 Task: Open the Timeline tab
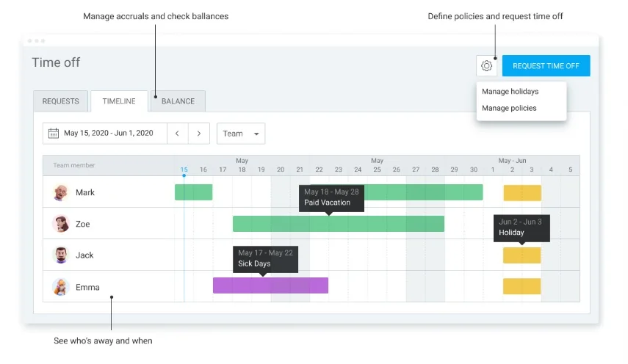click(119, 101)
